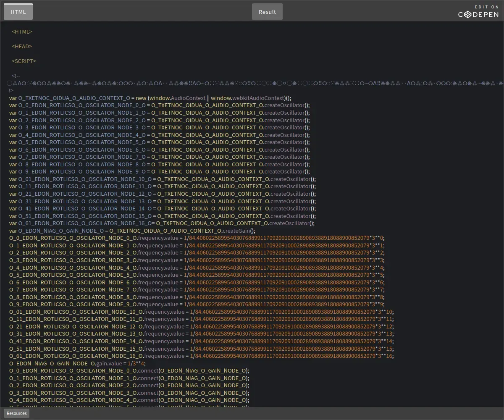
Task: Click the AUDIO_CONTEXT variable declaration line
Action: point(150,98)
